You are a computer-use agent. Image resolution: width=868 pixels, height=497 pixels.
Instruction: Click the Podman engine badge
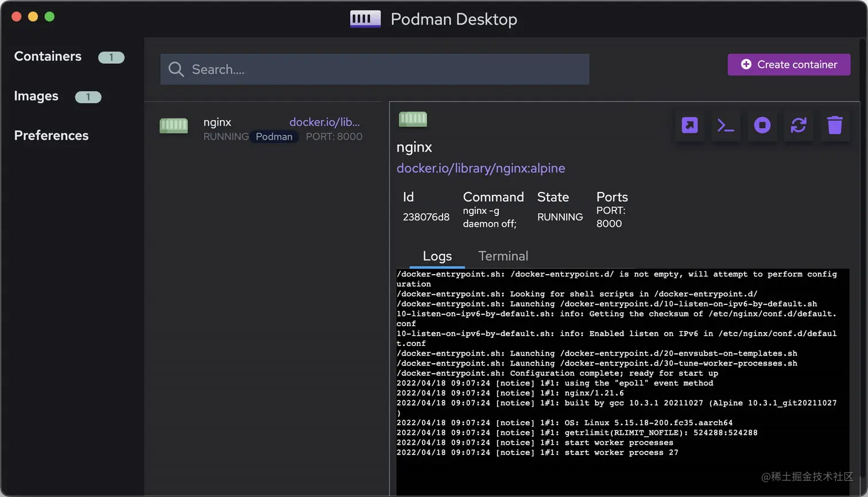[x=274, y=137]
